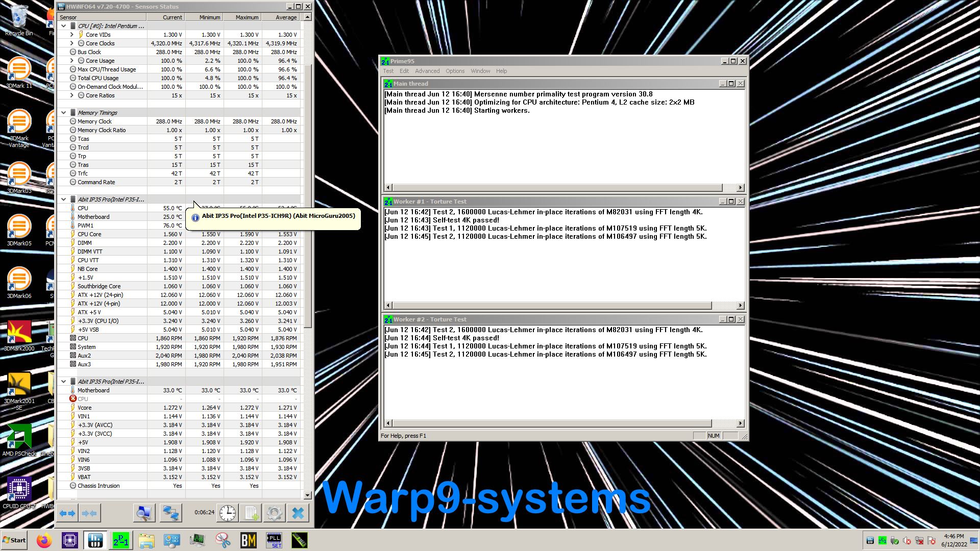Open Control Panel taskbar icon
The height and width of the screenshot is (551, 980).
coord(172,540)
